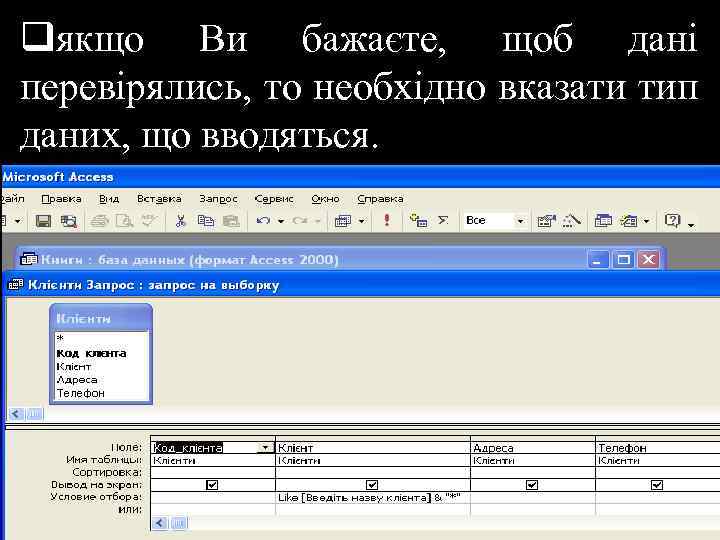Select Код_клієнта in Клієнти field list
Viewport: 720px width, 540px height.
(91, 353)
